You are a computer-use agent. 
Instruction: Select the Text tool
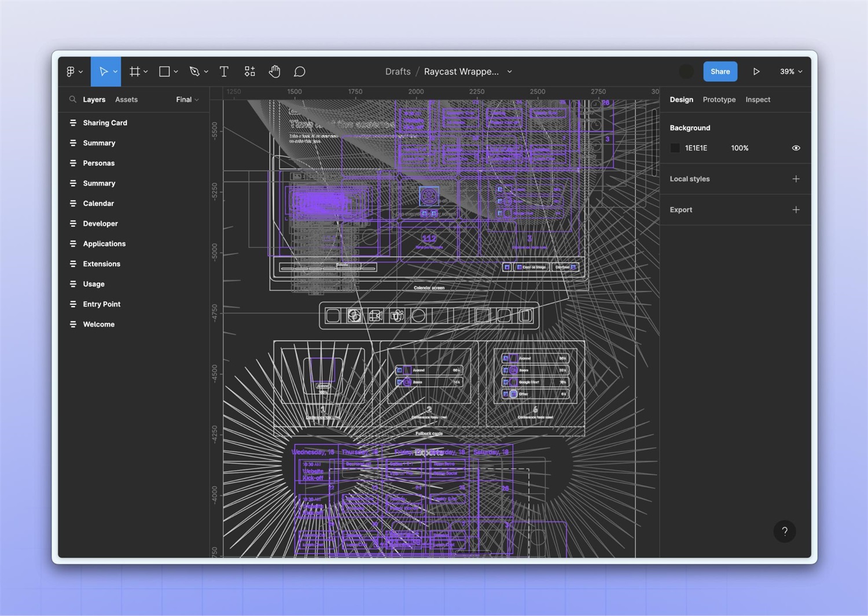pos(224,72)
